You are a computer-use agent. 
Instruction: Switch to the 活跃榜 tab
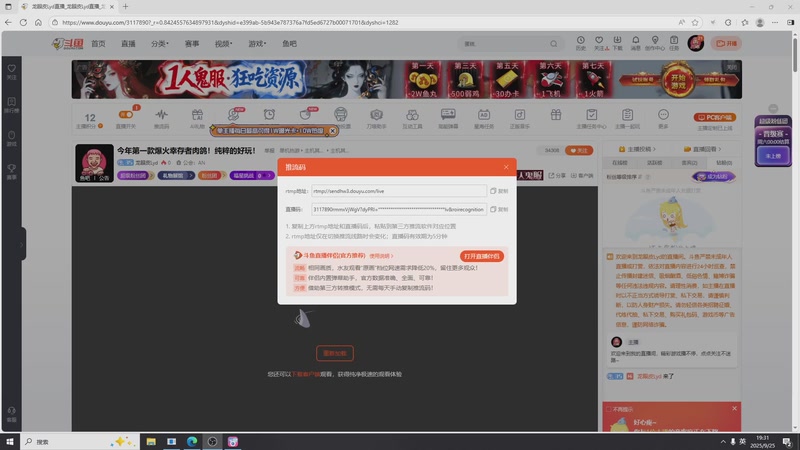(x=655, y=163)
